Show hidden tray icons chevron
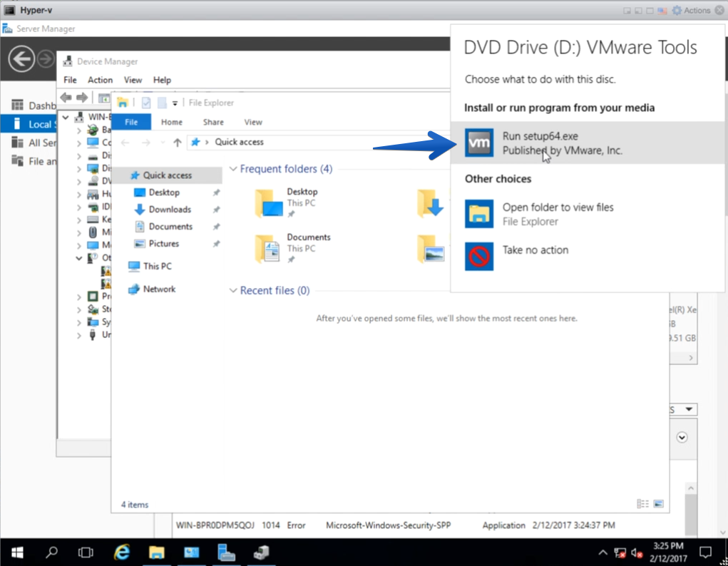 pos(603,552)
